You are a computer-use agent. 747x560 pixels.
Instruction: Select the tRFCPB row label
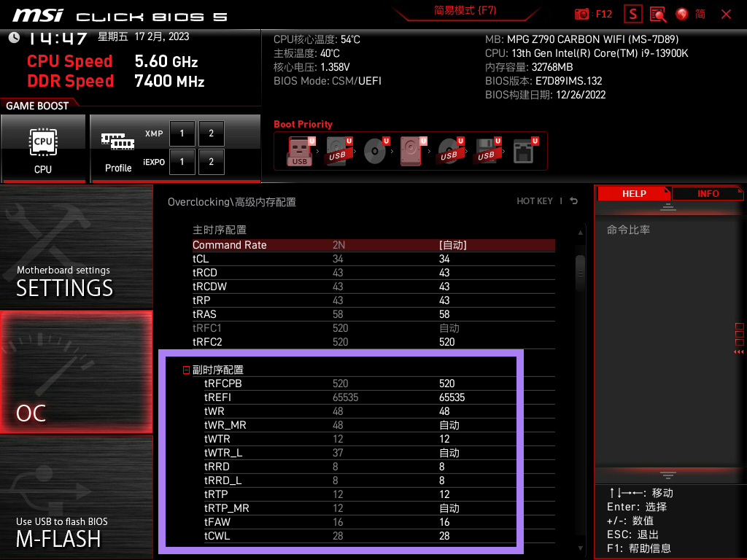point(223,384)
